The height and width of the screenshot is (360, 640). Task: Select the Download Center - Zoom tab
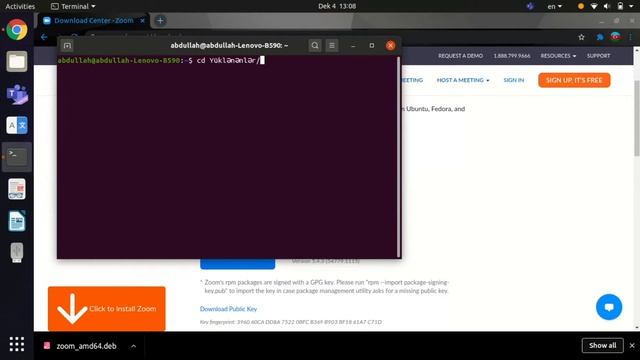coord(93,20)
